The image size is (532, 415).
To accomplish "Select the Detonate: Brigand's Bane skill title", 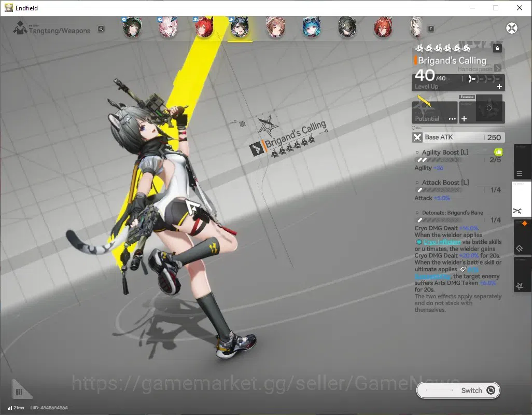I will (452, 213).
